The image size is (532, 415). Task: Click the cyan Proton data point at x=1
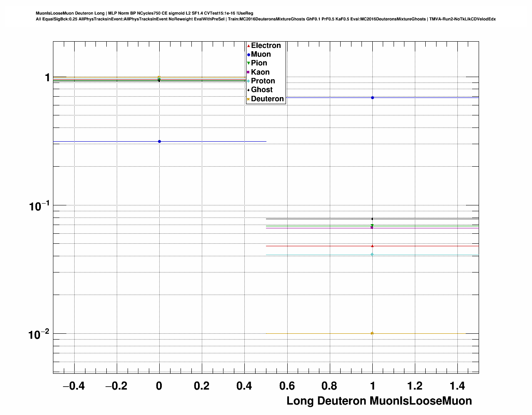372,254
